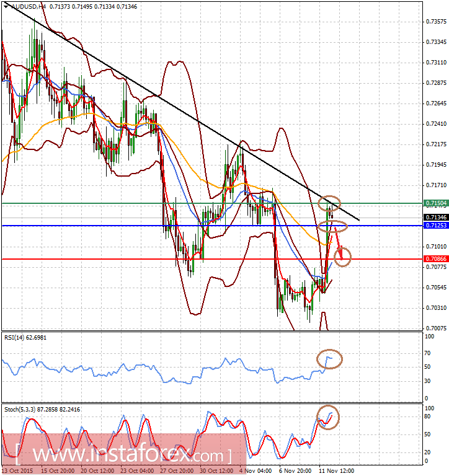Click the brown circle at the red arrow tip
Image resolution: width=449 pixels, height=476 pixels.
[x=342, y=256]
